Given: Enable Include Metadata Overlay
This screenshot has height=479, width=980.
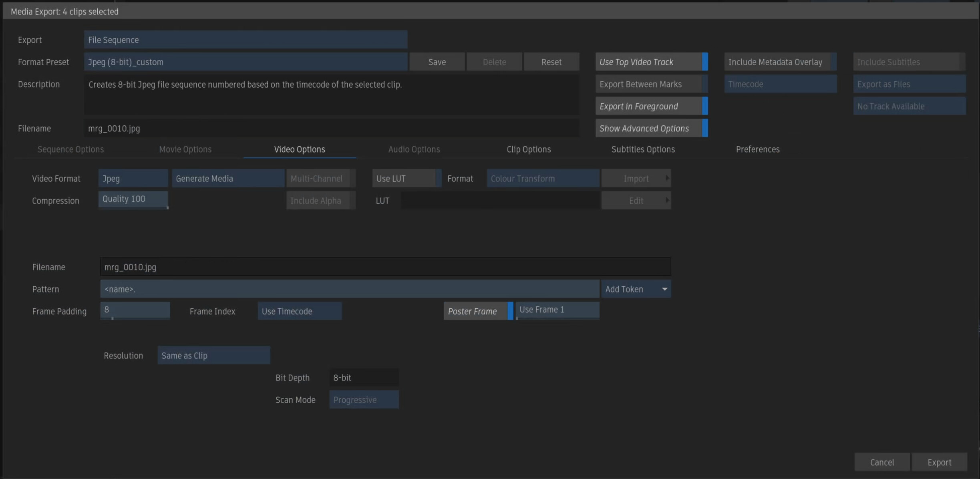Looking at the screenshot, I should (x=780, y=62).
